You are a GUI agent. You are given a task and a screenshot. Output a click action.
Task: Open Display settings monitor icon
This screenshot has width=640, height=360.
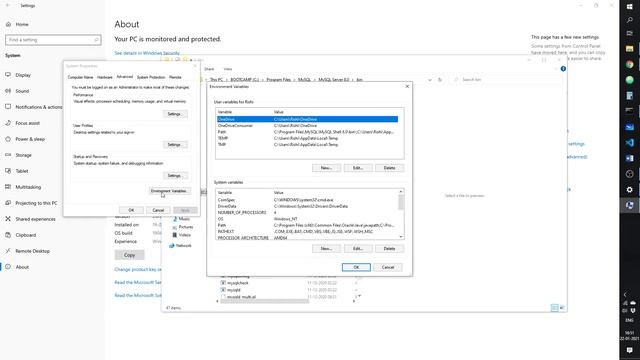click(x=8, y=75)
